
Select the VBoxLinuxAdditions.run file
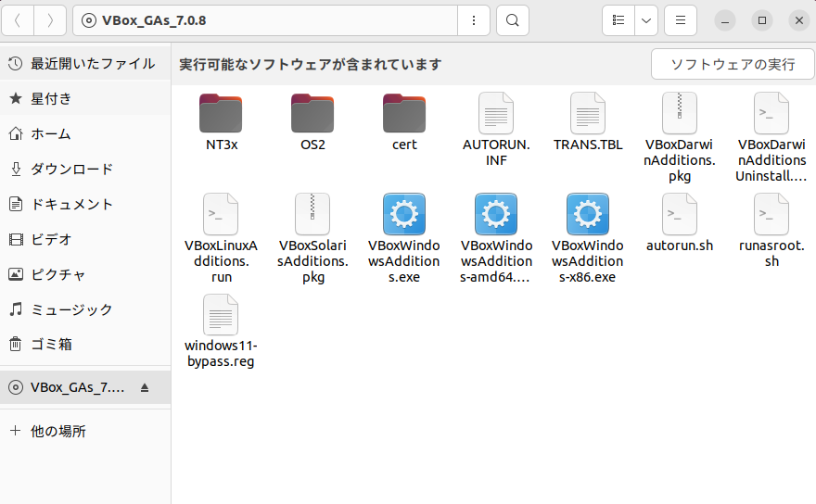[222, 239]
